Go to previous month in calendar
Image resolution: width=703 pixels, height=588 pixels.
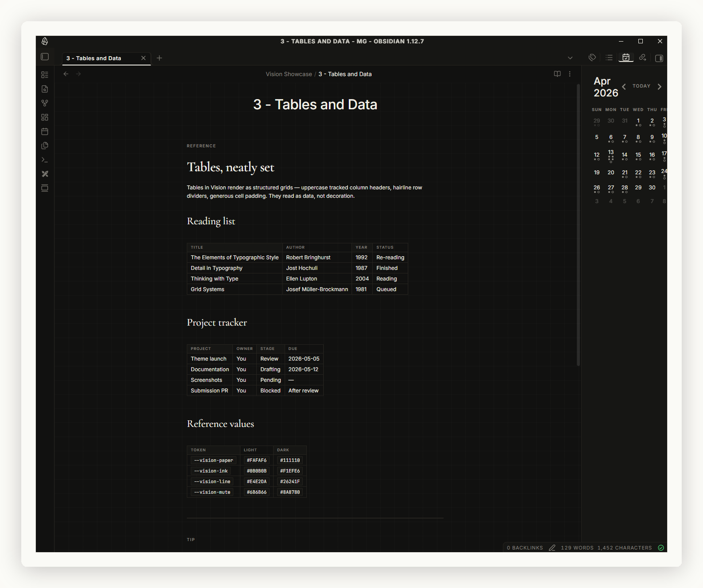(x=624, y=86)
